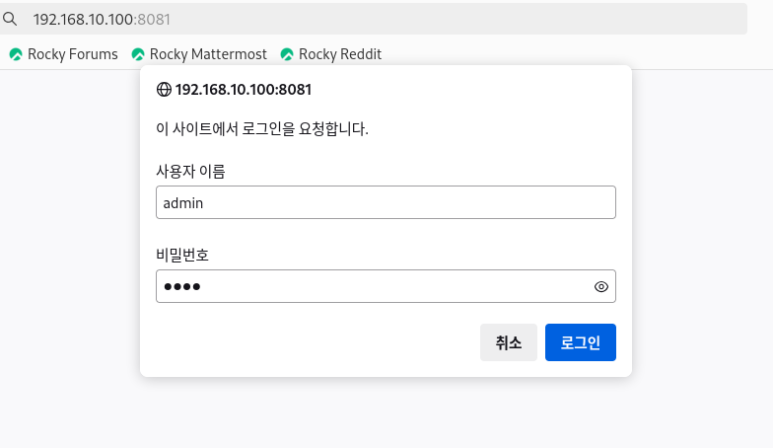Click the globe icon in login dialog

click(x=164, y=90)
